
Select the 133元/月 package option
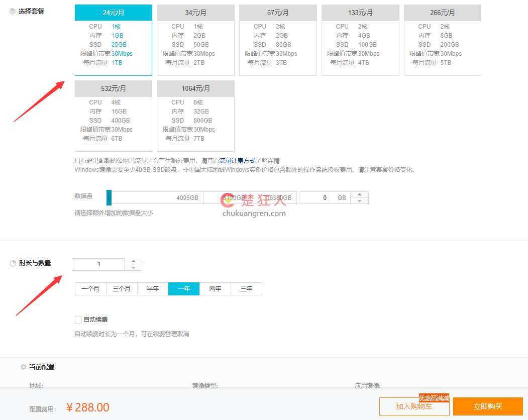point(360,40)
